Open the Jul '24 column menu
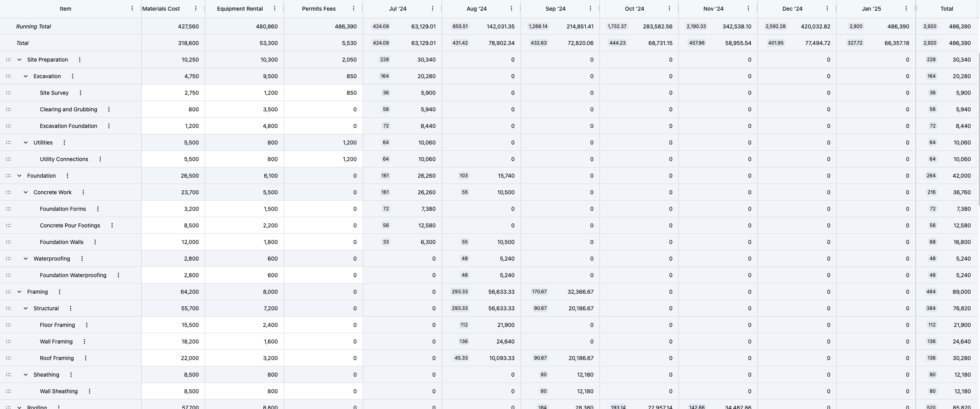 click(433, 8)
